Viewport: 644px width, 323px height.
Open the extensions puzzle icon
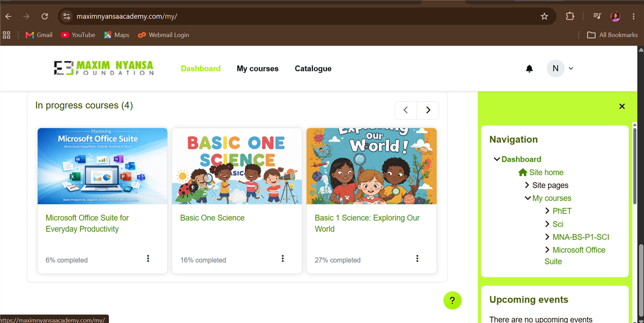pyautogui.click(x=570, y=17)
